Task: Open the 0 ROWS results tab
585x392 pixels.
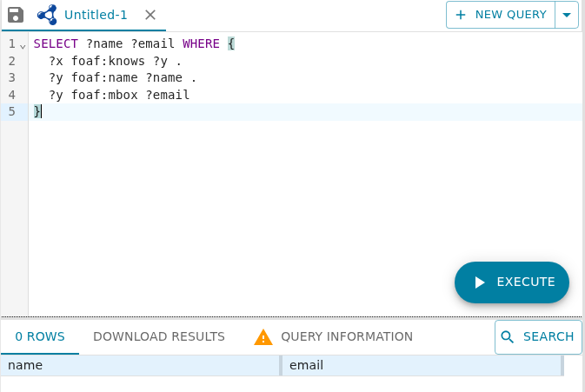Action: tap(40, 336)
